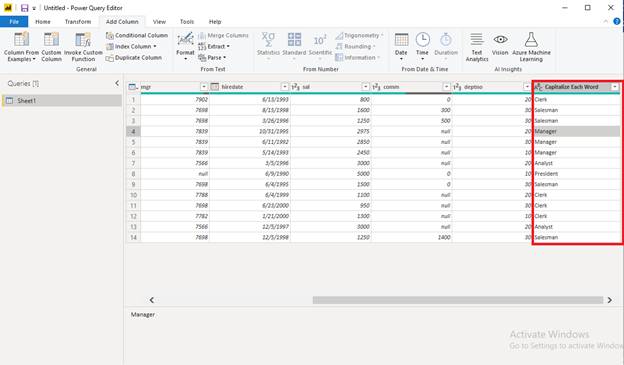Viewport: 624px width, 365px height.
Task: Open Index Column dropdown
Action: (x=131, y=47)
